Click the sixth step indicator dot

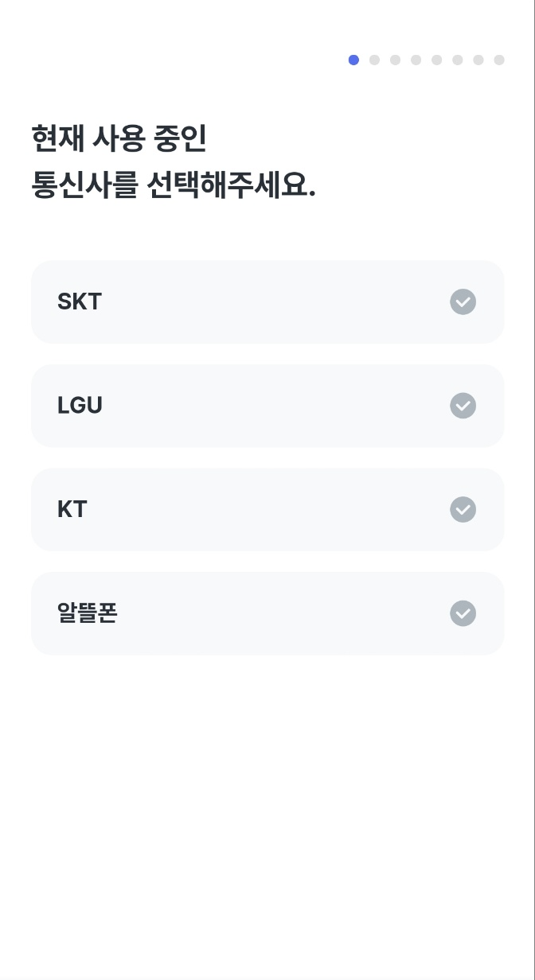tap(457, 60)
